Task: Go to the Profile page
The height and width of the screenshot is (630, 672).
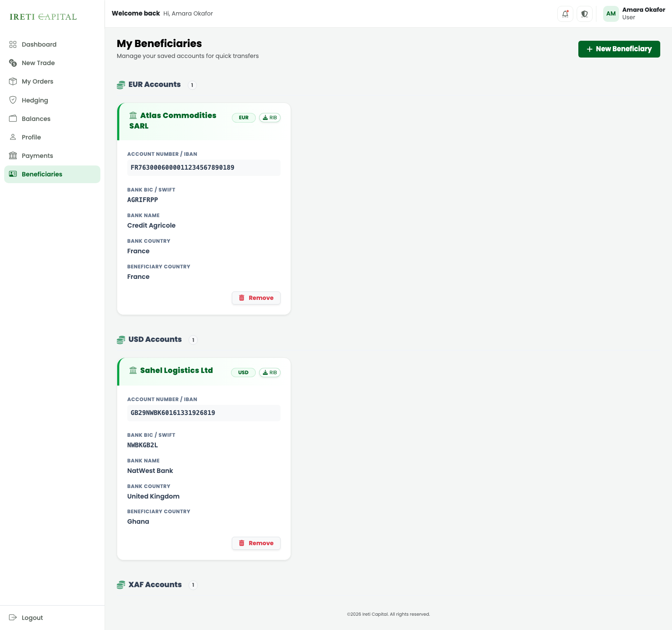Action: coord(52,137)
